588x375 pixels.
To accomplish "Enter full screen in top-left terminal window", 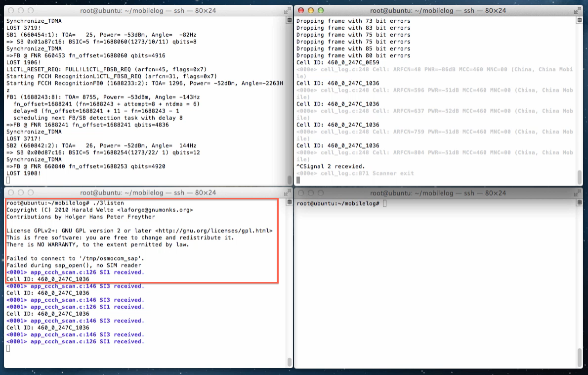I will tap(287, 10).
